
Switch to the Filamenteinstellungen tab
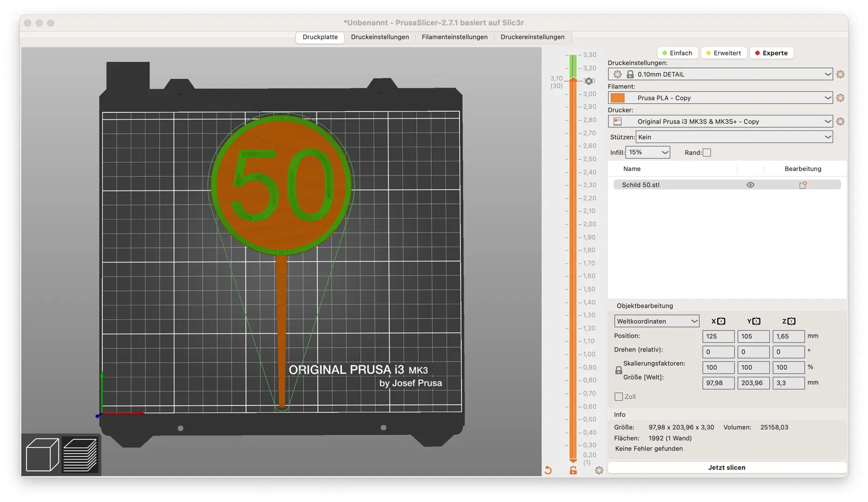tap(454, 37)
